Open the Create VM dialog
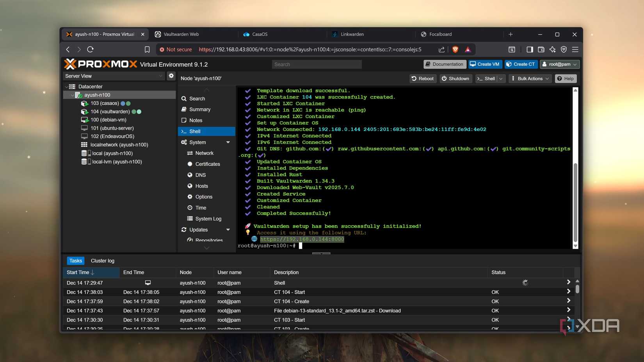644x362 pixels. 485,64
